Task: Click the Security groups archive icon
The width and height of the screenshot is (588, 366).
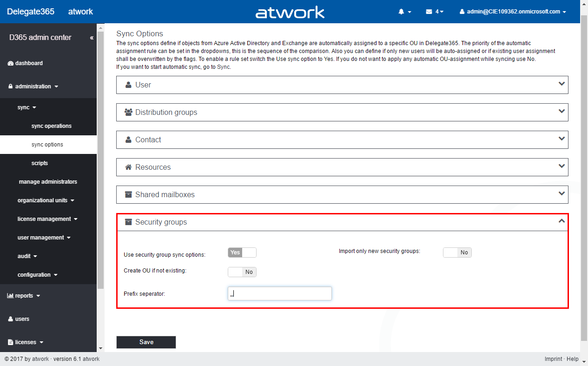Action: tap(129, 222)
